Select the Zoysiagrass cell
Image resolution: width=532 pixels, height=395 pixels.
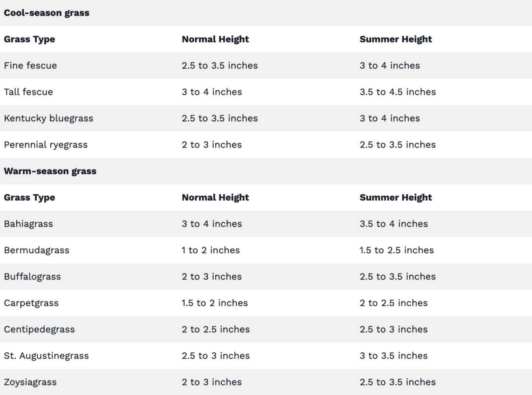click(30, 382)
